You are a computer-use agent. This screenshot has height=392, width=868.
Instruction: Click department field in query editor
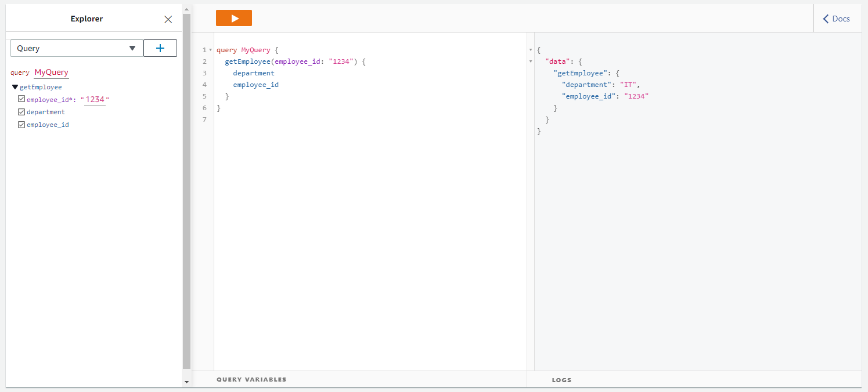(x=254, y=73)
